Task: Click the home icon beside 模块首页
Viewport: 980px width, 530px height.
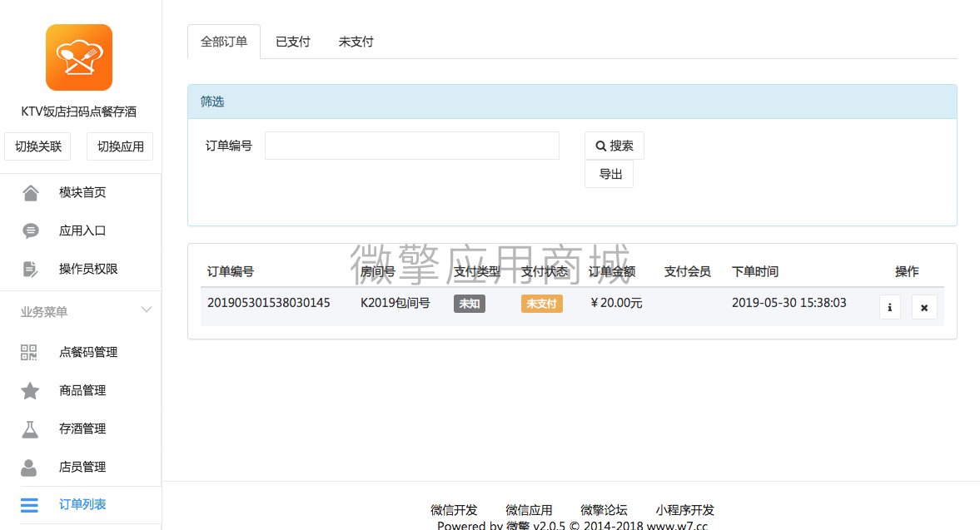Action: tap(30, 193)
